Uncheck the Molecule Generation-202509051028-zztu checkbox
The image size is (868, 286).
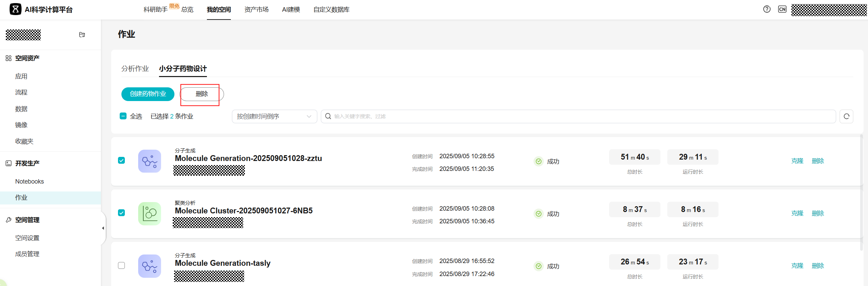pos(121,160)
